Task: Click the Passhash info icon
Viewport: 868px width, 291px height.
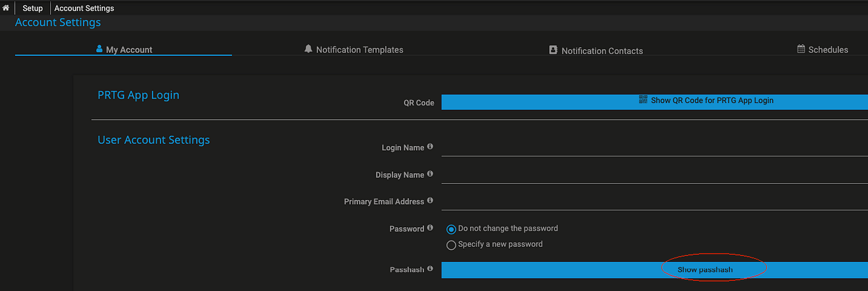Action: (430, 269)
